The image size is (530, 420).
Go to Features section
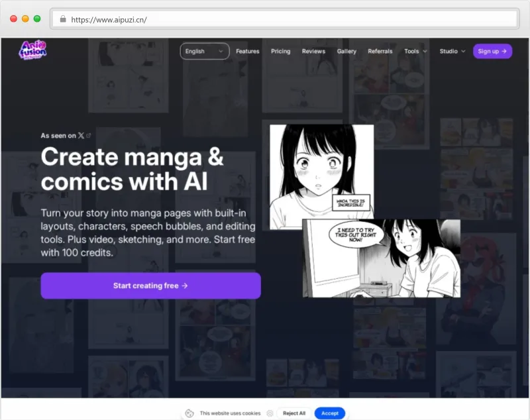[x=247, y=52]
